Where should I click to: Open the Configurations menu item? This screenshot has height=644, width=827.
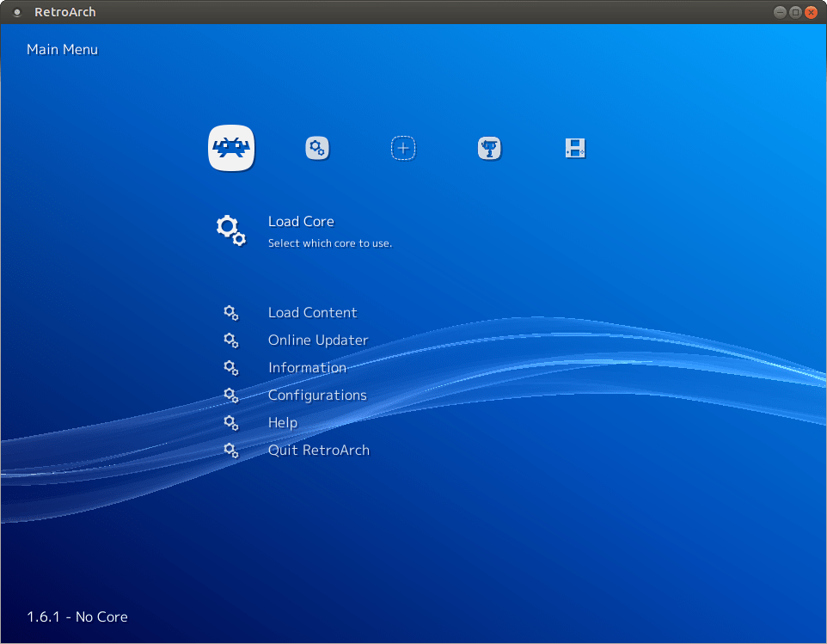317,395
